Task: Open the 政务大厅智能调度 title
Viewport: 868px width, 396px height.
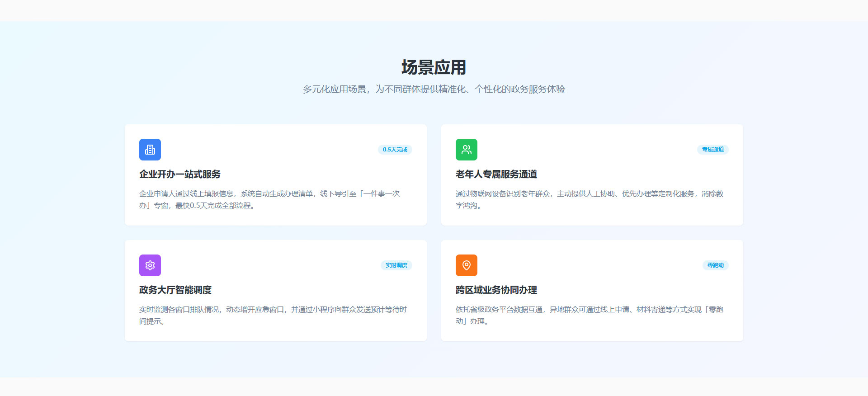Action: pyautogui.click(x=175, y=290)
